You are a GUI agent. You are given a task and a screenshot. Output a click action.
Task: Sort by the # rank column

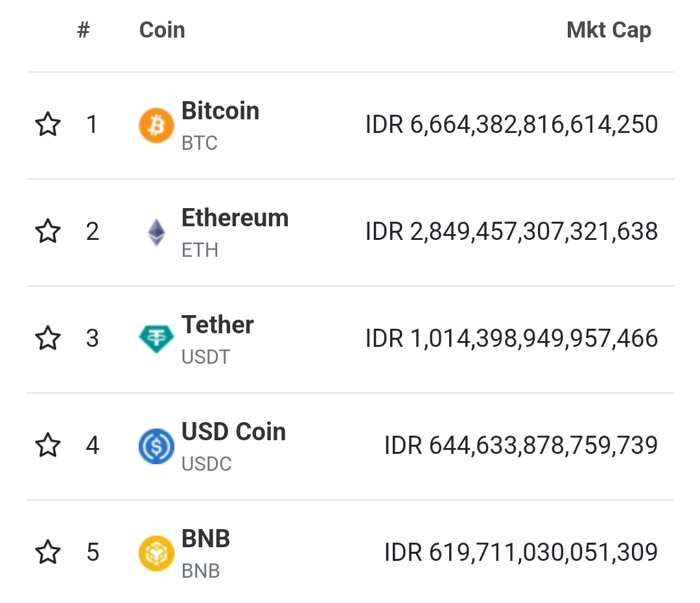tap(83, 30)
